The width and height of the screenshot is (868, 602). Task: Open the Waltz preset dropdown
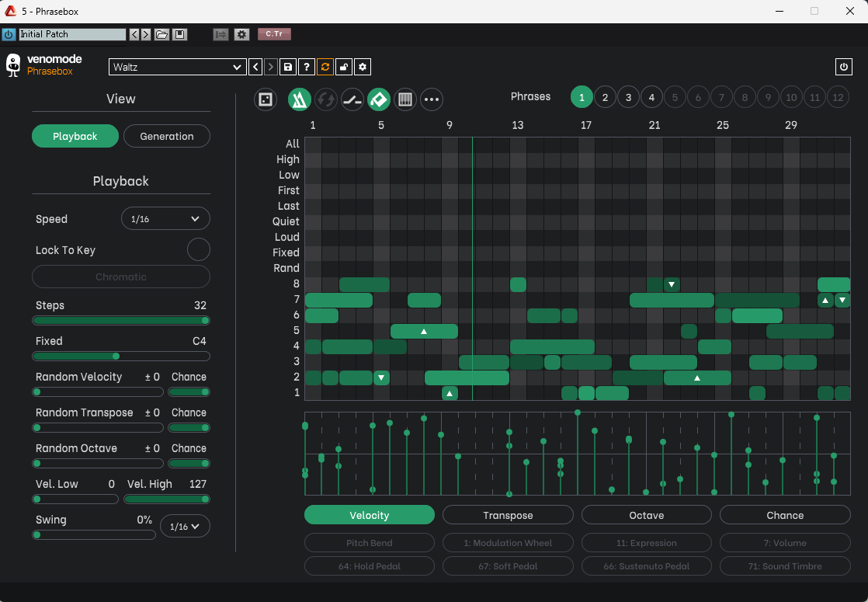(178, 68)
